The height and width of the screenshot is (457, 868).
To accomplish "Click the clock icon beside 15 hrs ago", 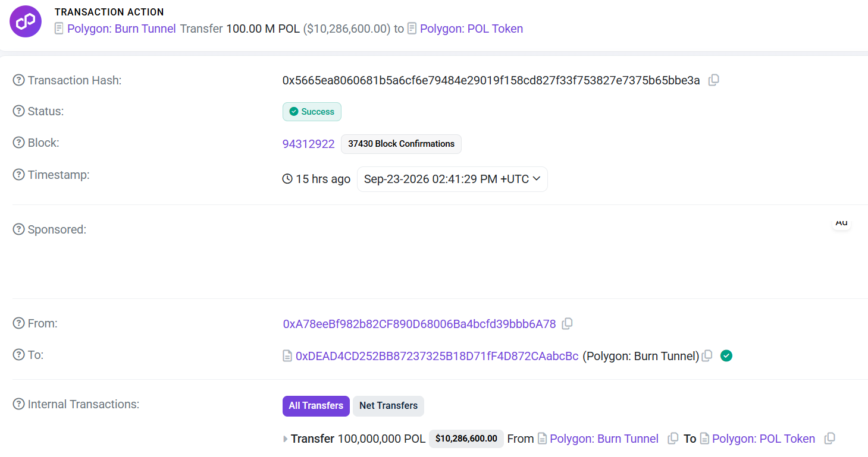I will click(287, 179).
